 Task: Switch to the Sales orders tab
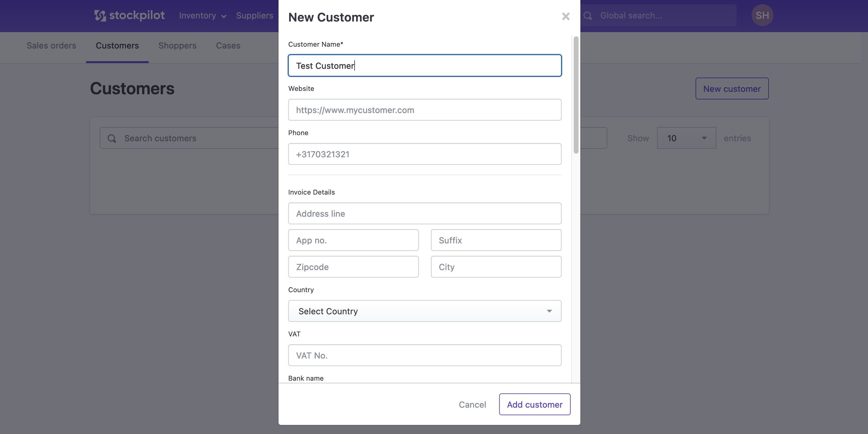[51, 45]
